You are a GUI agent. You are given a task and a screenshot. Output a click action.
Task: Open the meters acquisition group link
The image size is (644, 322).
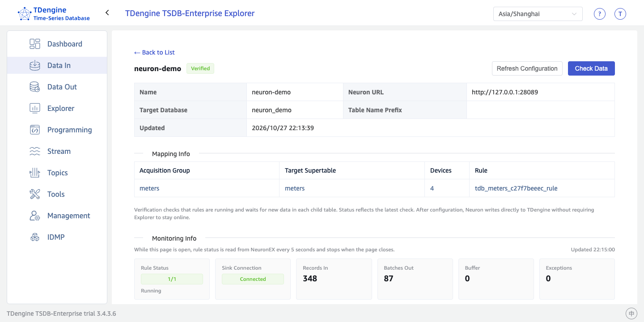tap(149, 188)
